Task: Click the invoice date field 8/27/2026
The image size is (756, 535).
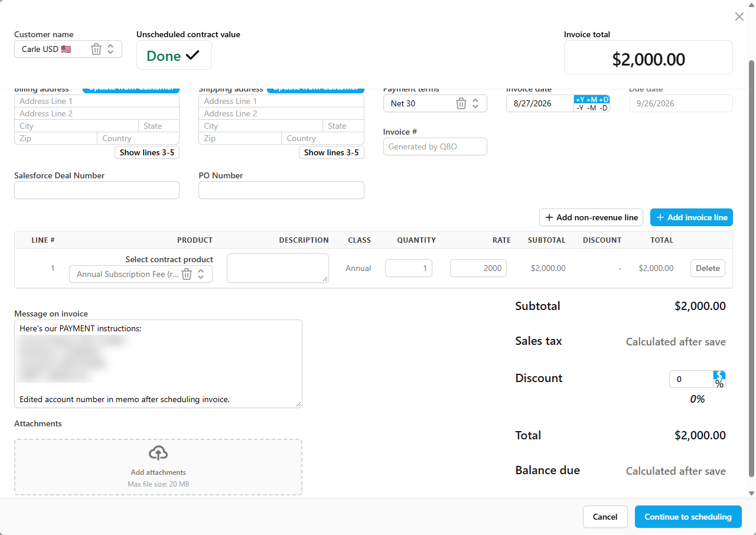Action: [x=540, y=103]
